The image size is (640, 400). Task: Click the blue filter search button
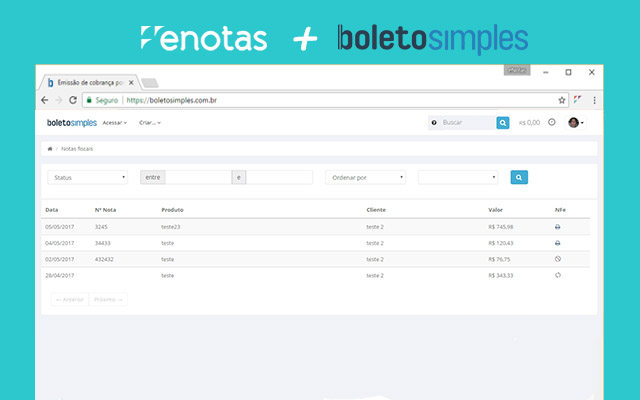pos(519,177)
